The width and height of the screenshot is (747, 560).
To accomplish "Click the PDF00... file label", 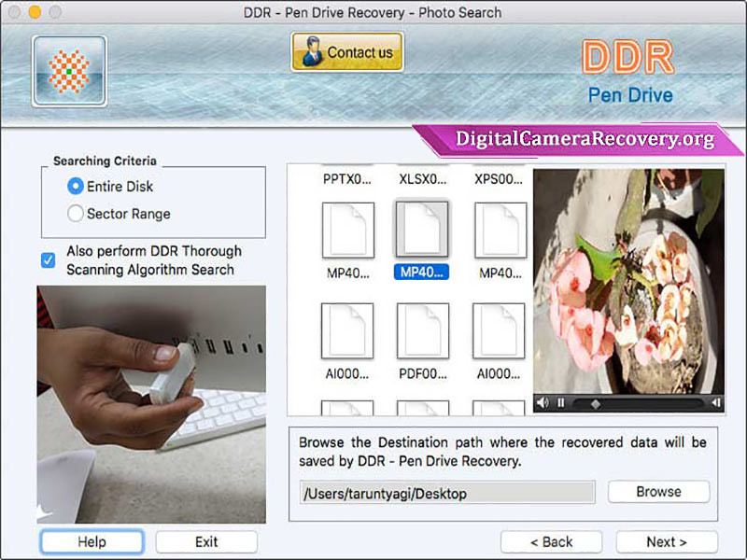I will tap(423, 374).
